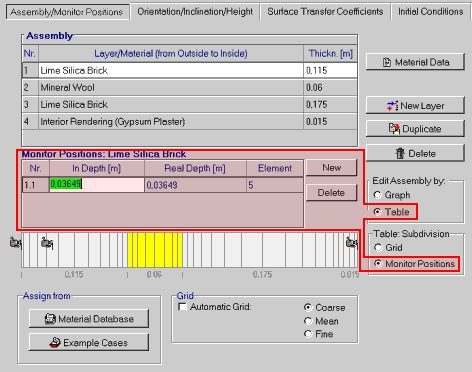Click the Layer/Material column header
Screen dimensions: 472x372
[171, 53]
